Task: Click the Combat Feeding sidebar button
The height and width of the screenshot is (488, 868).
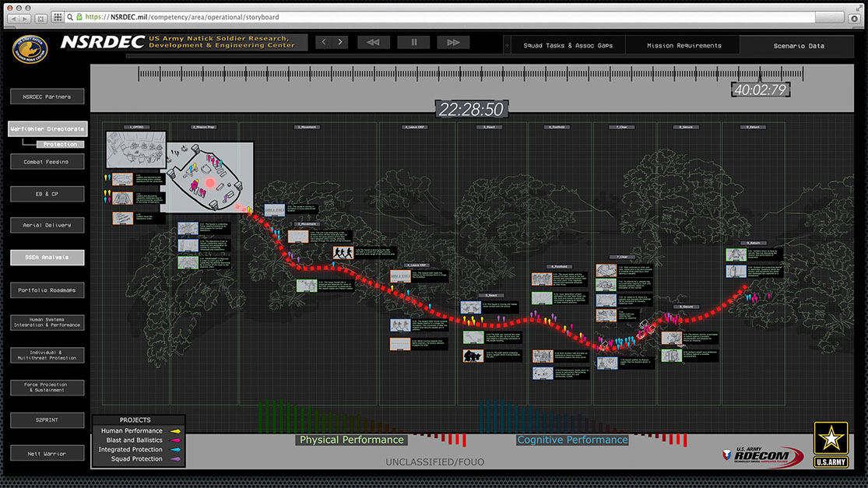Action: [x=47, y=162]
